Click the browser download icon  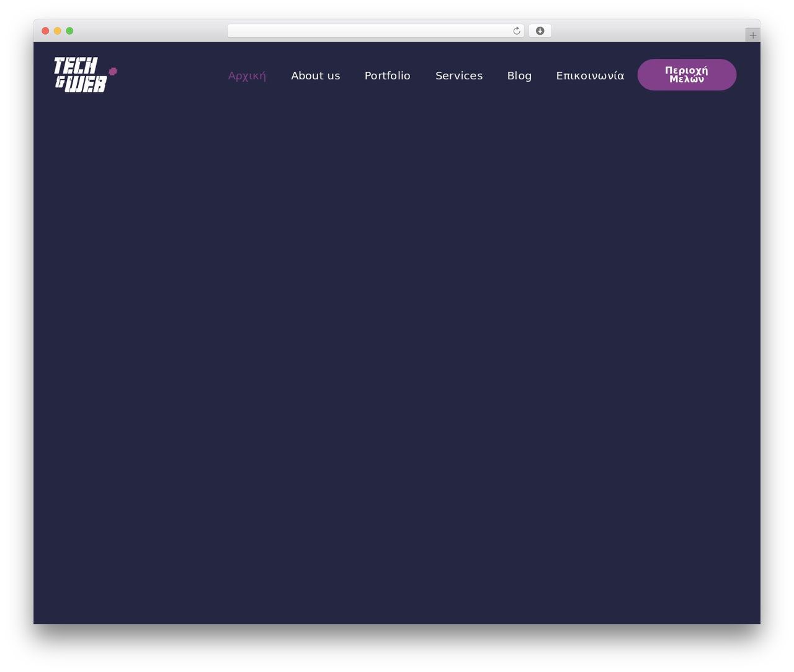(x=540, y=31)
